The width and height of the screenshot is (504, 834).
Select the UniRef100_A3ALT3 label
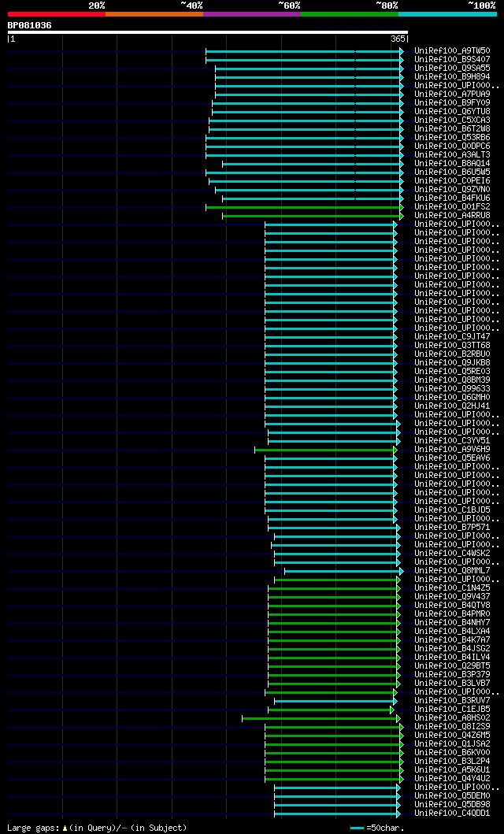coord(453,155)
